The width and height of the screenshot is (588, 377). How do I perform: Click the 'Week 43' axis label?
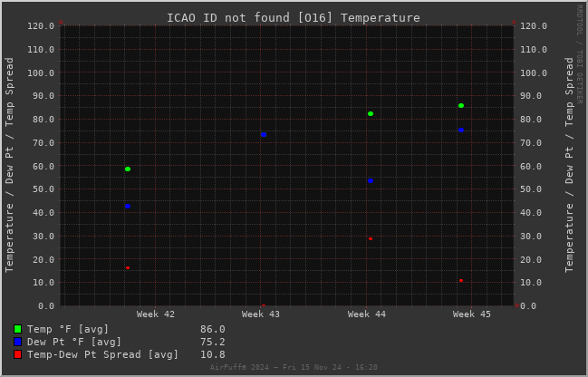pos(261,314)
